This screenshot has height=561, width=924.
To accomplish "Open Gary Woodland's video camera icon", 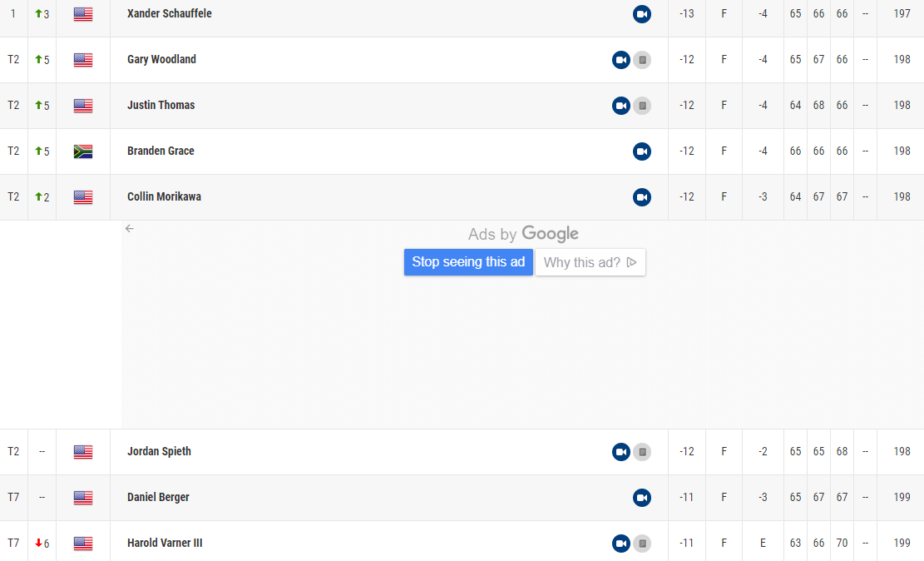I will click(620, 60).
